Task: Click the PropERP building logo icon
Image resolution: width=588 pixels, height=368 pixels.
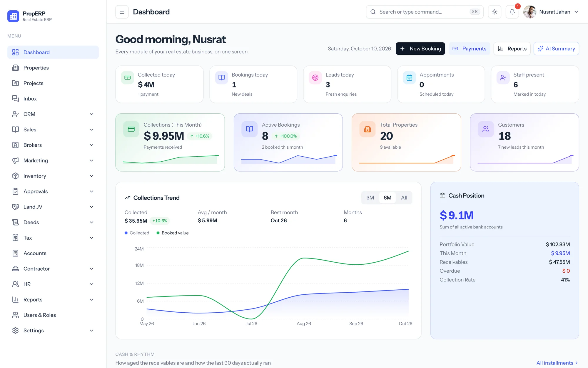Action: click(x=13, y=16)
